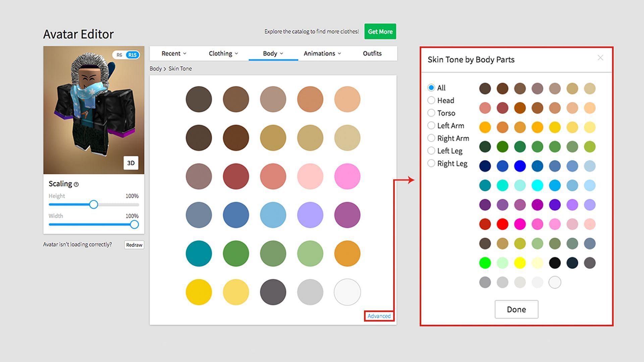Click the 3D avatar preview button
The height and width of the screenshot is (362, 644).
(131, 162)
